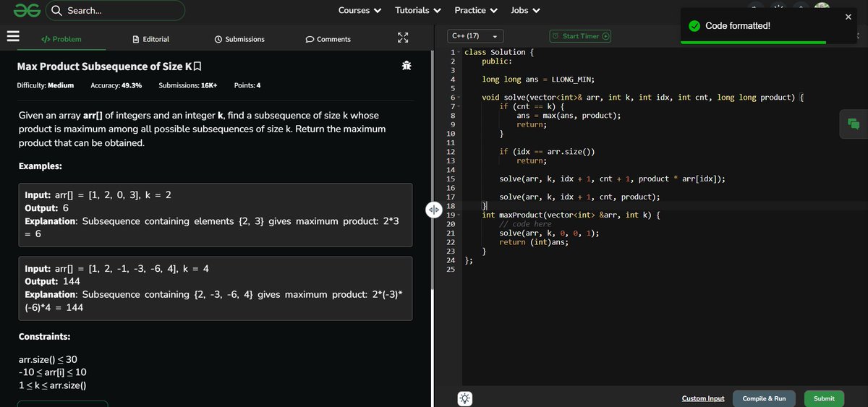This screenshot has width=868, height=407.
Task: Click the Start Timer button
Action: click(580, 36)
